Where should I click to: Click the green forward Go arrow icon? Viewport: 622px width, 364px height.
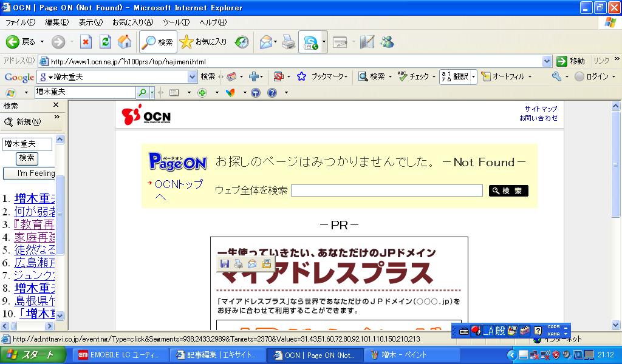[561, 61]
